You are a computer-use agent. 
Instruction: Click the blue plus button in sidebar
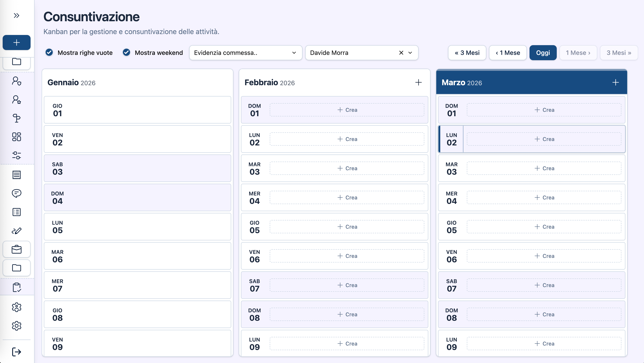[17, 42]
